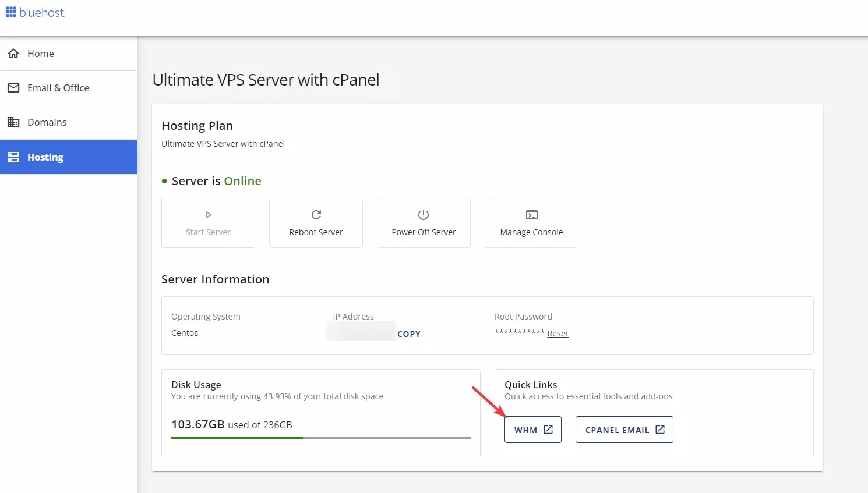Click the IP Address label
Viewport: 868px width, 493px height.
click(x=354, y=317)
